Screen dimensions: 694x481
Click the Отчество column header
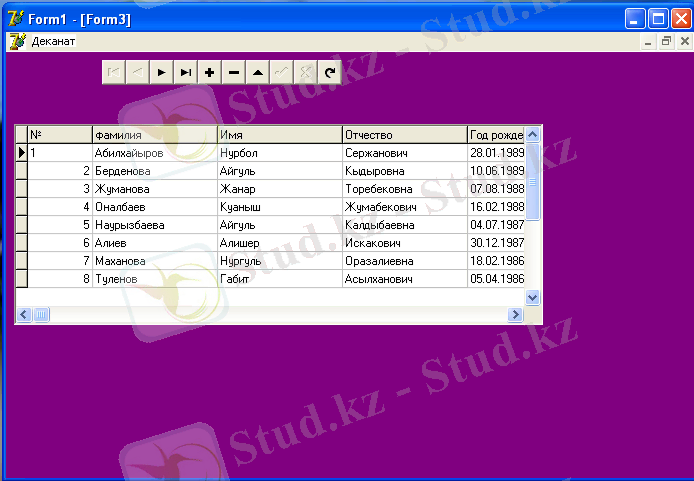pyautogui.click(x=404, y=135)
